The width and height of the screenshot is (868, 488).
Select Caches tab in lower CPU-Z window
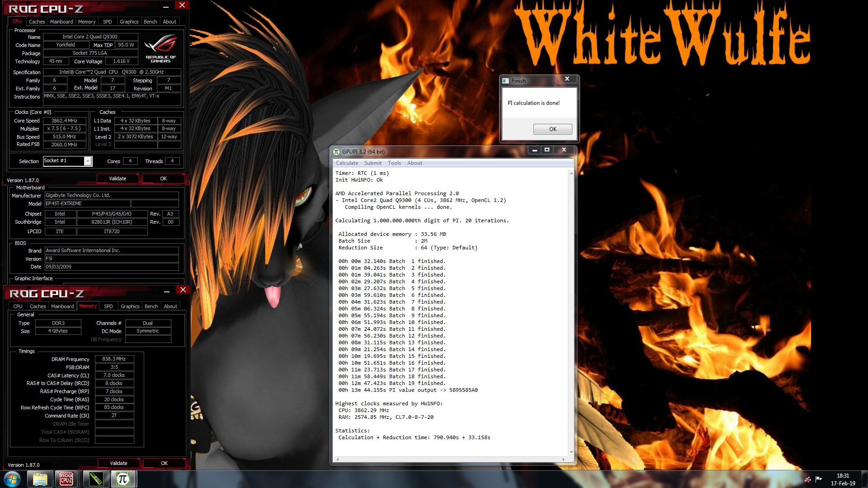38,306
